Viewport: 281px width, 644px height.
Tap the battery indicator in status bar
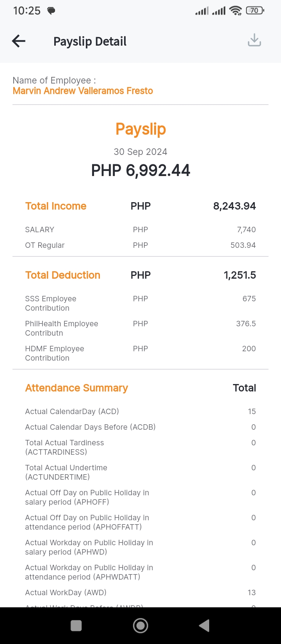[255, 11]
